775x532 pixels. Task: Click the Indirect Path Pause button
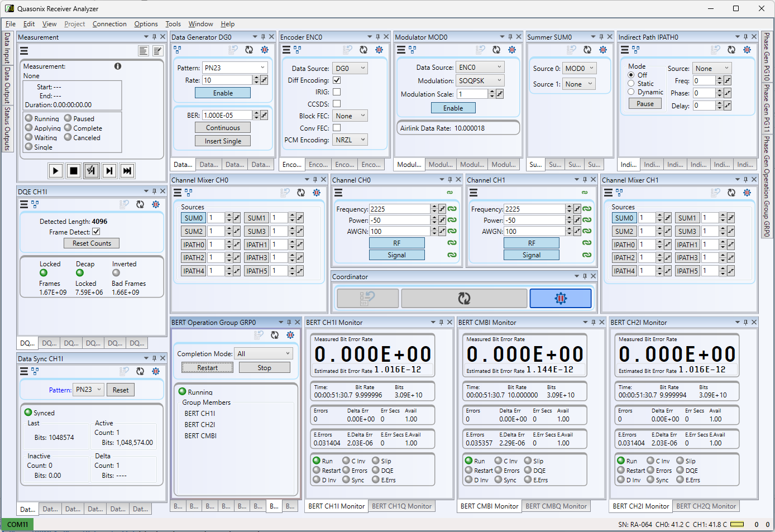pos(645,103)
